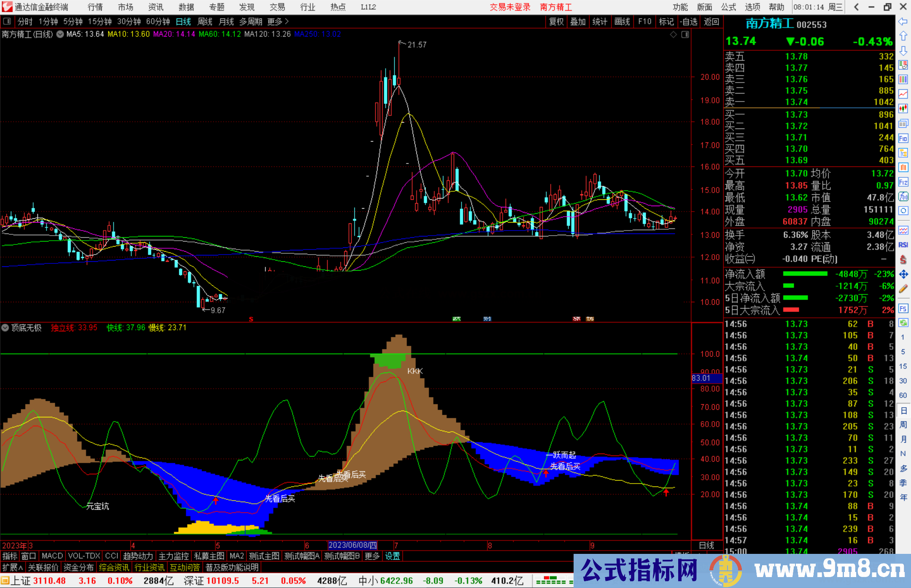The height and width of the screenshot is (588, 911).
Task: Click the diamond icon above price axis
Action: pos(674,35)
